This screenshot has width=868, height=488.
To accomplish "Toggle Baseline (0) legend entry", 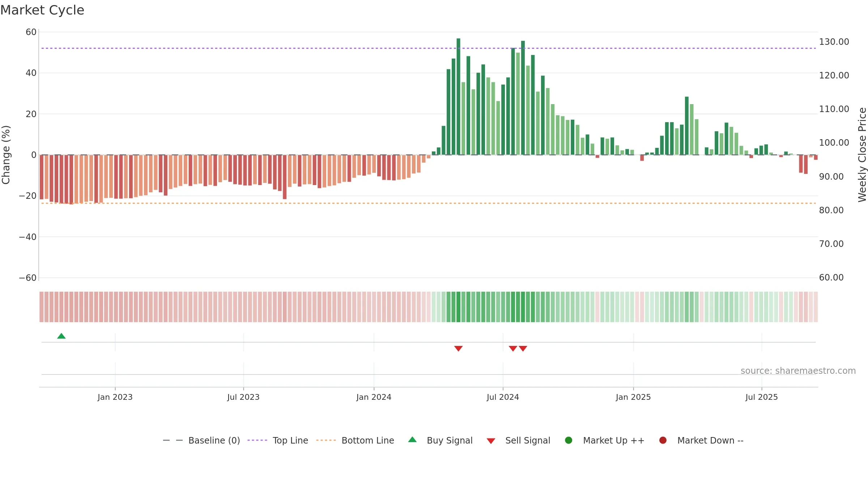I will [201, 440].
